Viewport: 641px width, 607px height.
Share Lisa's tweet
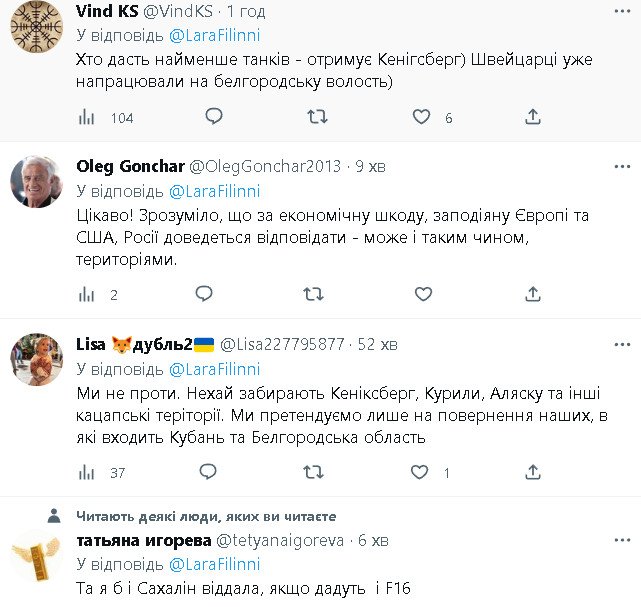pyautogui.click(x=533, y=472)
